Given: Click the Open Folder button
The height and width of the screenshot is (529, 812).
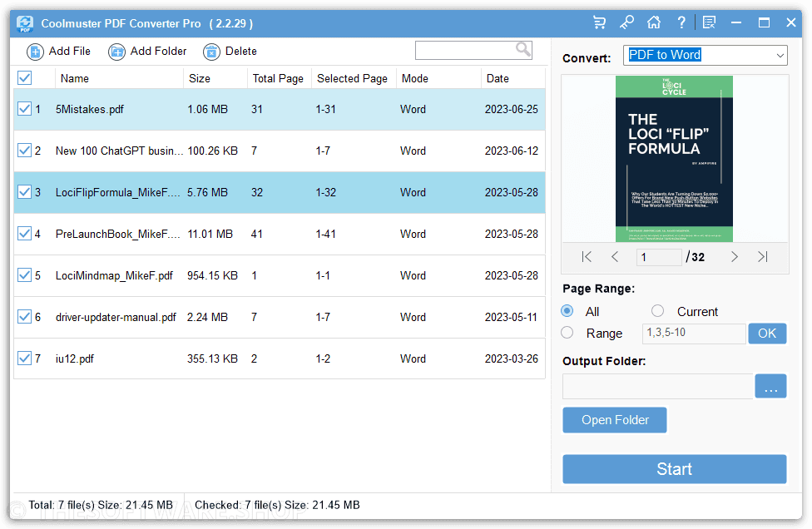Looking at the screenshot, I should (615, 420).
